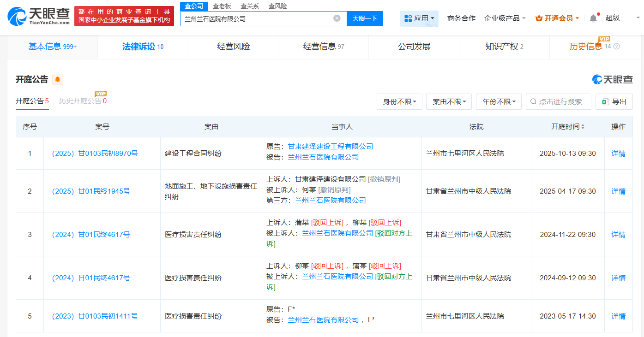The width and height of the screenshot is (644, 337).
Task: Open 详情 link for case 甘0103民初8970号
Action: (618, 153)
